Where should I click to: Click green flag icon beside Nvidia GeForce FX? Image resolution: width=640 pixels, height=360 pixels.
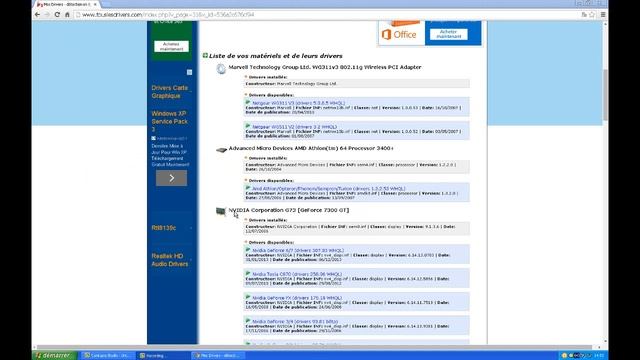[x=248, y=297]
